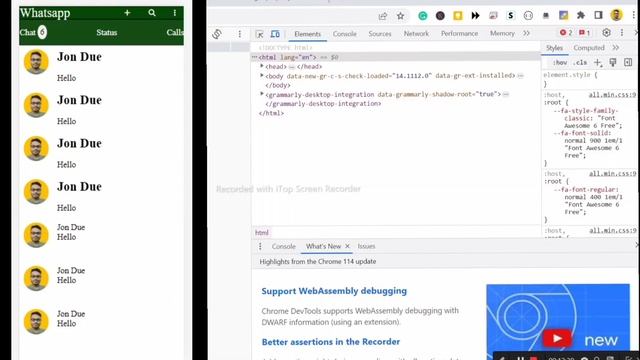Image resolution: width=640 pixels, height=360 pixels.
Task: Bookmark this page with the star icon
Action: 400,16
